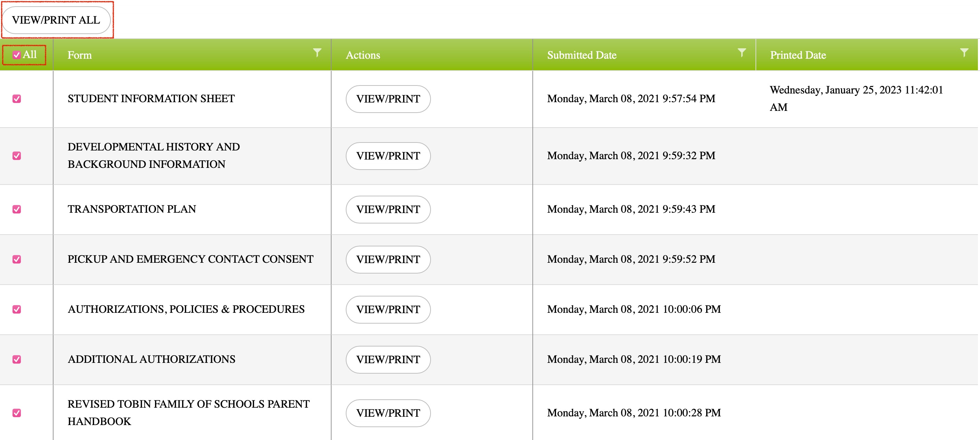The width and height of the screenshot is (980, 440).
Task: Uncheck Revised Tobin Parent Handbook checkbox
Action: pyautogui.click(x=17, y=413)
